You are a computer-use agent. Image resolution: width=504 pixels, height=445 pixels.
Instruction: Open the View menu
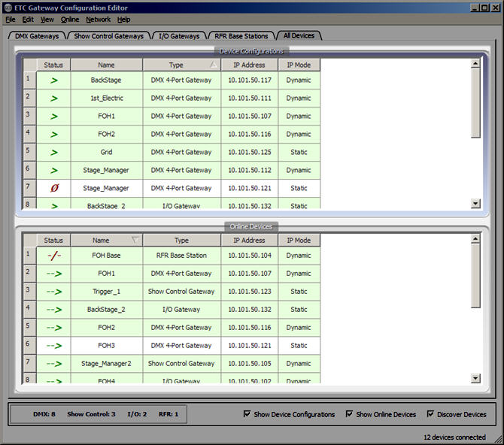tap(47, 20)
